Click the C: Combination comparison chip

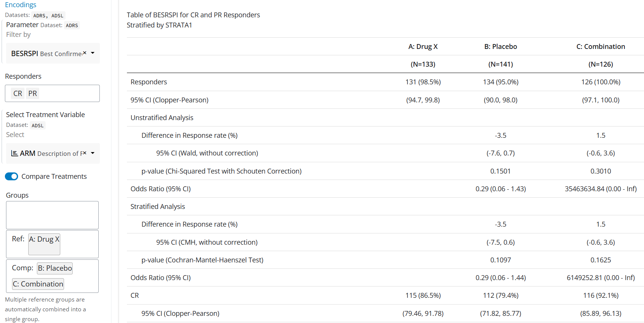click(x=38, y=284)
